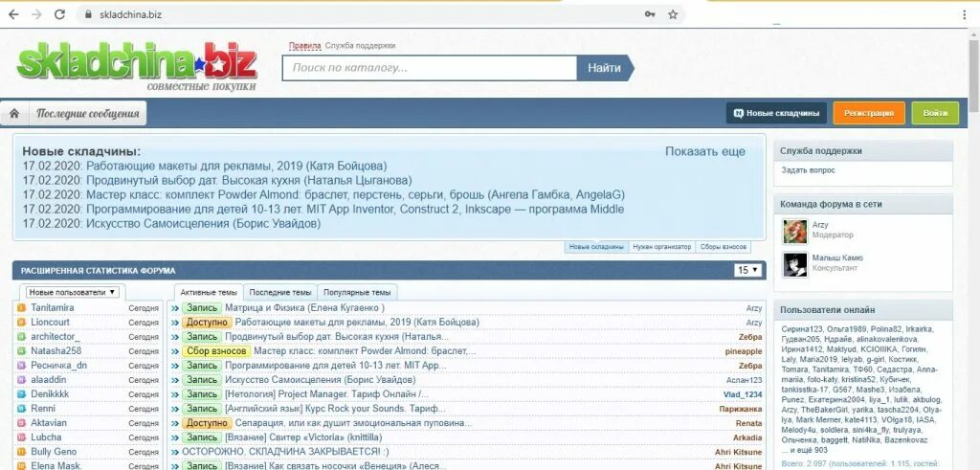Switch to Популярные темы tab
Image resolution: width=980 pixels, height=470 pixels.
358,293
